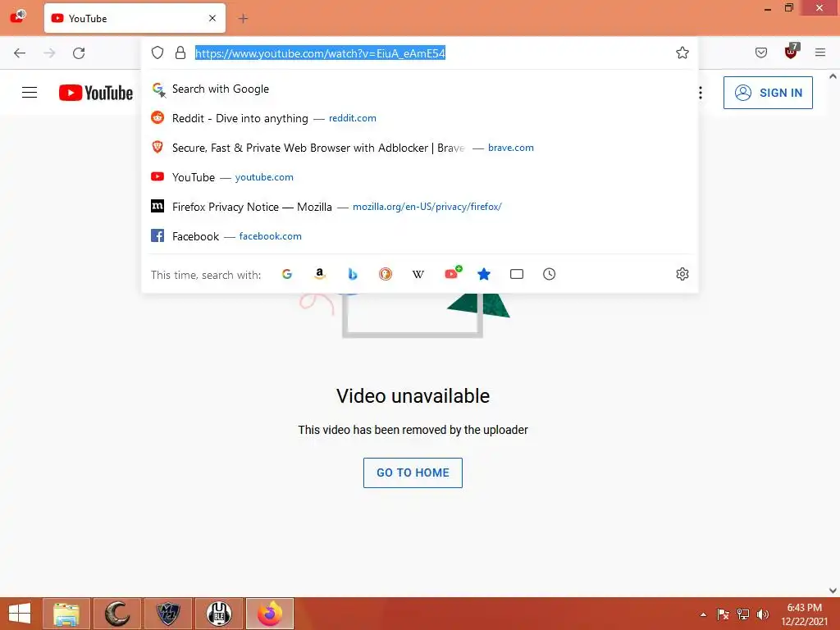This screenshot has height=630, width=840.
Task: Open a new tab with plus
Action: (x=243, y=19)
